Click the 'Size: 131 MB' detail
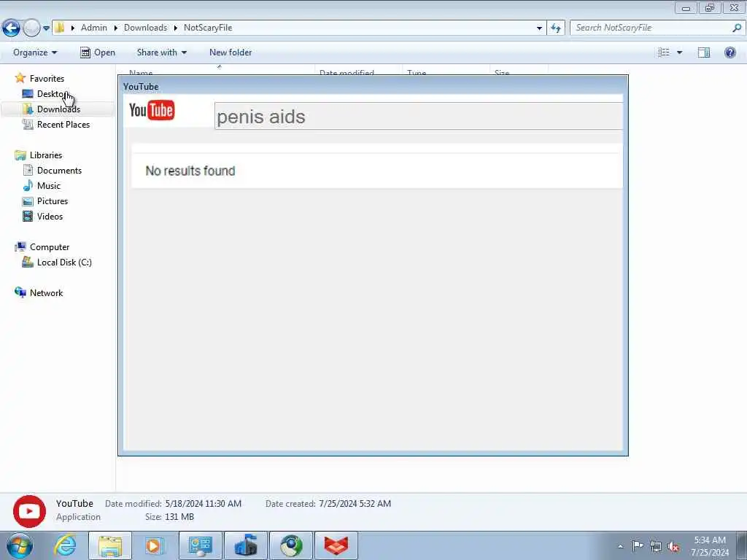 (x=169, y=517)
